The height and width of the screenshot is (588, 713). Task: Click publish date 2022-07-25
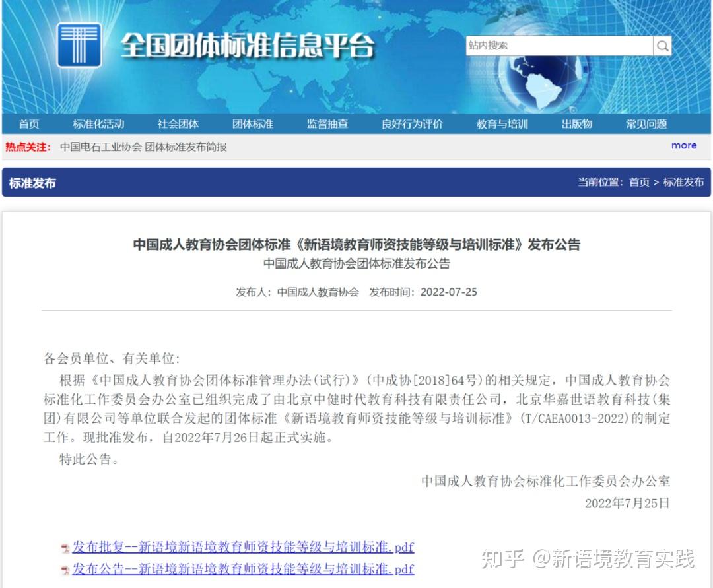(449, 292)
